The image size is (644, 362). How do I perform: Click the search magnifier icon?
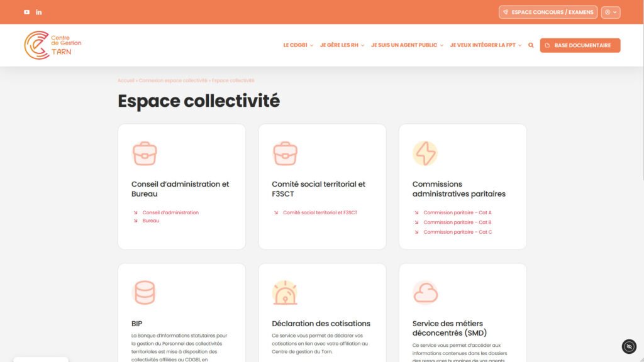click(531, 45)
